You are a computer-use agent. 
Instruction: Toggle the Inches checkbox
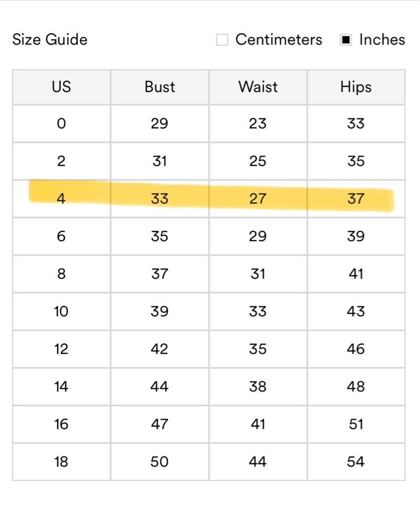pyautogui.click(x=346, y=40)
